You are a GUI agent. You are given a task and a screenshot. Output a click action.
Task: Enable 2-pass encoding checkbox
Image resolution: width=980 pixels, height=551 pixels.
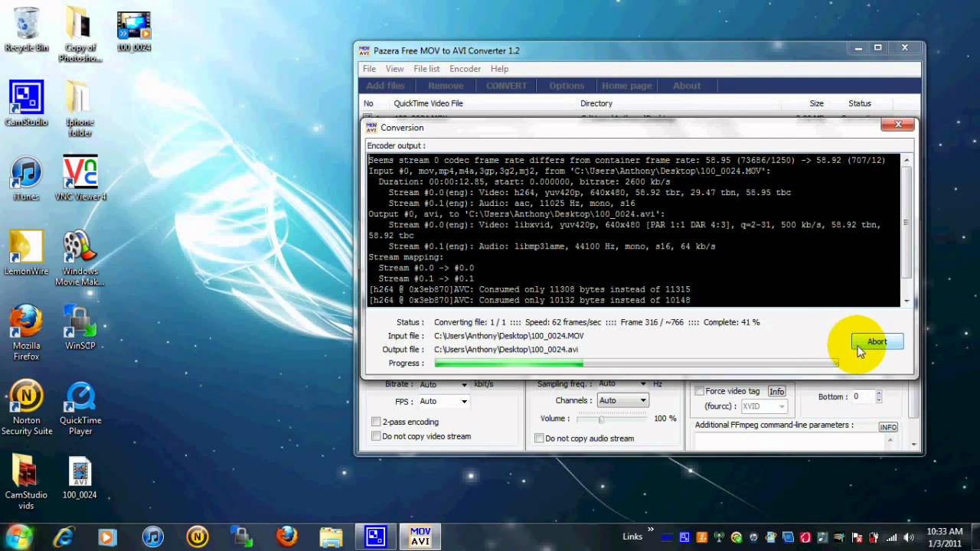(x=376, y=422)
